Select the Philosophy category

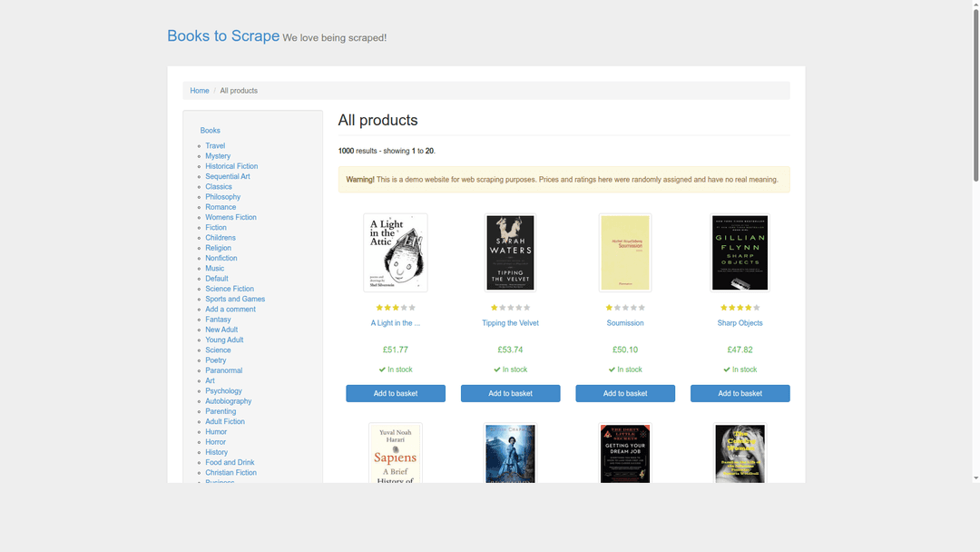(223, 197)
